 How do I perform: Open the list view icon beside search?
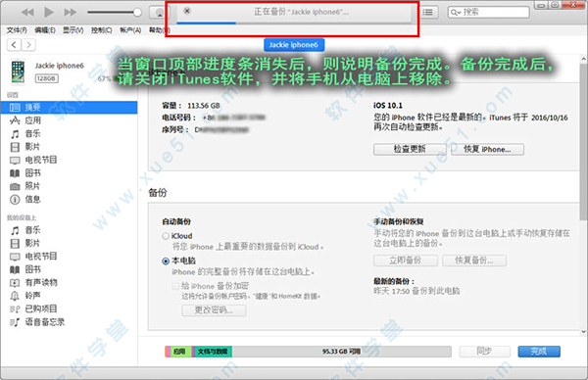(428, 13)
